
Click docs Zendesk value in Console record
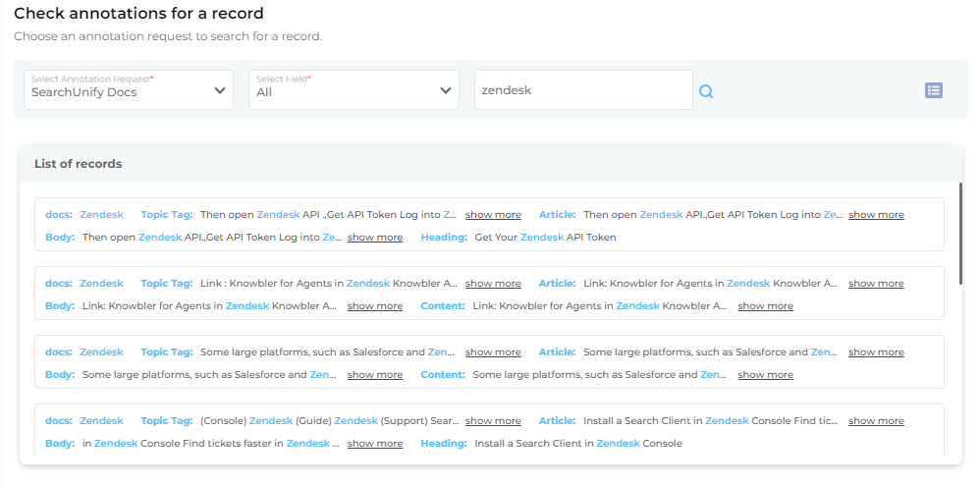[101, 420]
